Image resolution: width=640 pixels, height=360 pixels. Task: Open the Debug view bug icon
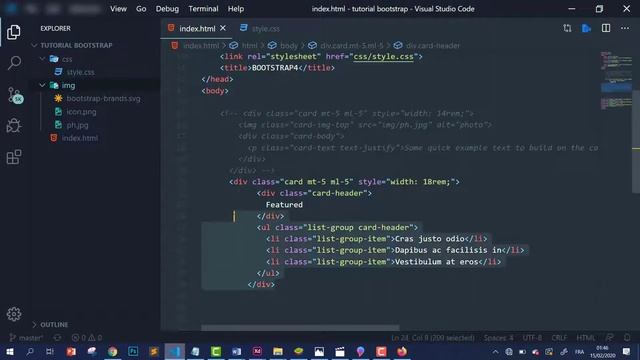14,126
